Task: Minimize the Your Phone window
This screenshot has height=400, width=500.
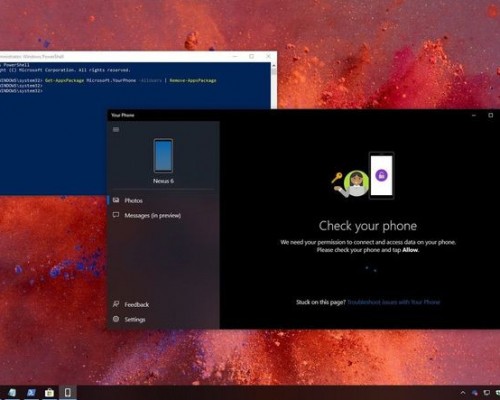Action: [x=474, y=115]
